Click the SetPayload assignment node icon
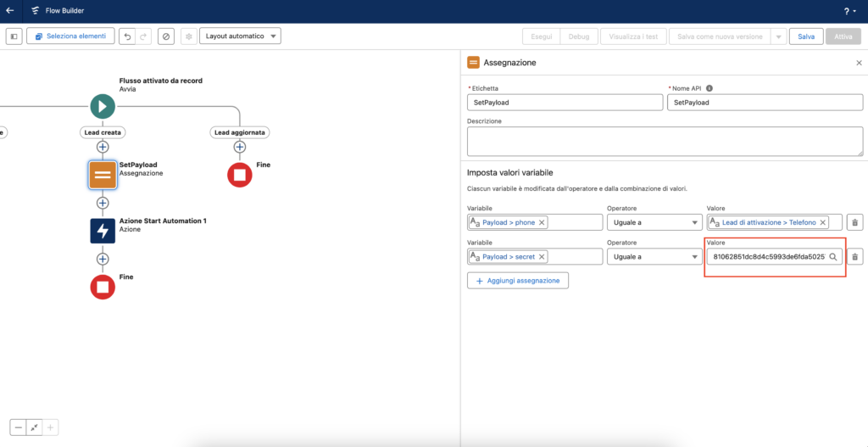This screenshot has width=868, height=447. pos(103,174)
